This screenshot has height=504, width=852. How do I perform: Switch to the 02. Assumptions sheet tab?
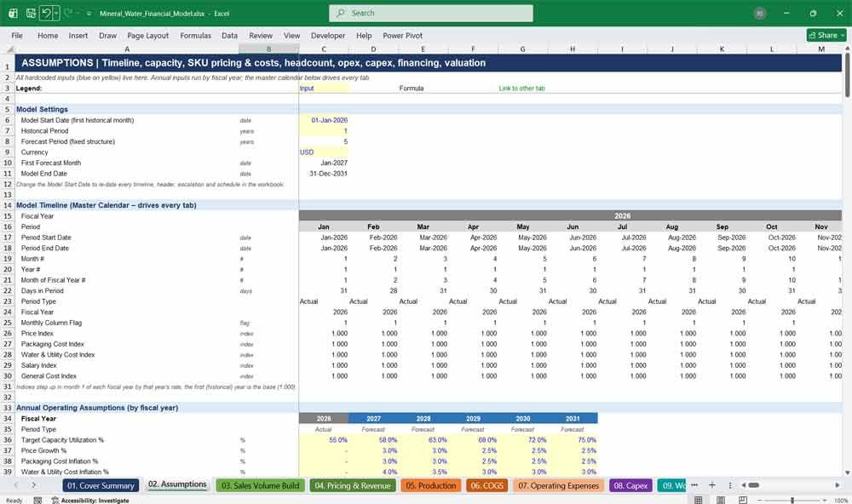pyautogui.click(x=177, y=484)
